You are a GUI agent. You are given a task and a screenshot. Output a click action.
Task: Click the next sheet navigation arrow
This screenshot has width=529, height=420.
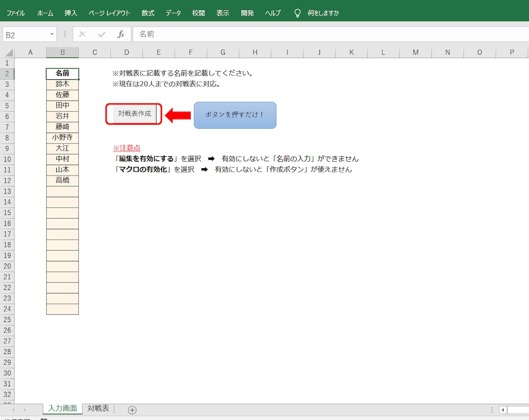(x=25, y=410)
